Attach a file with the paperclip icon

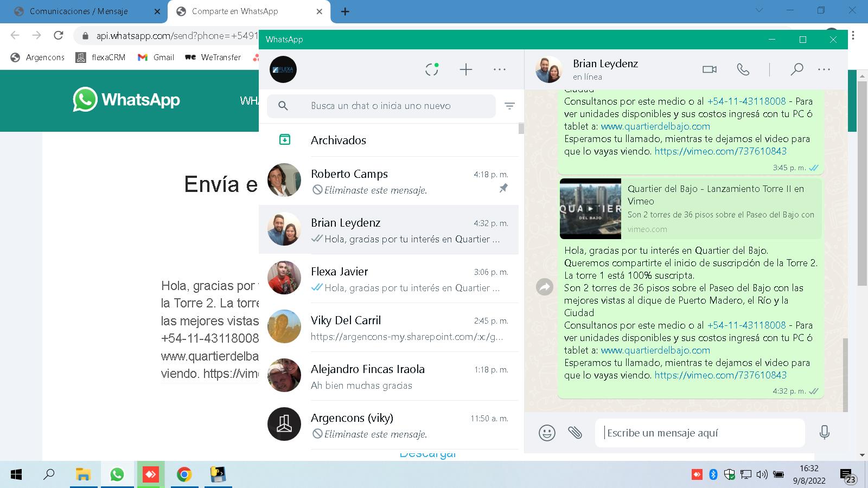(x=575, y=433)
